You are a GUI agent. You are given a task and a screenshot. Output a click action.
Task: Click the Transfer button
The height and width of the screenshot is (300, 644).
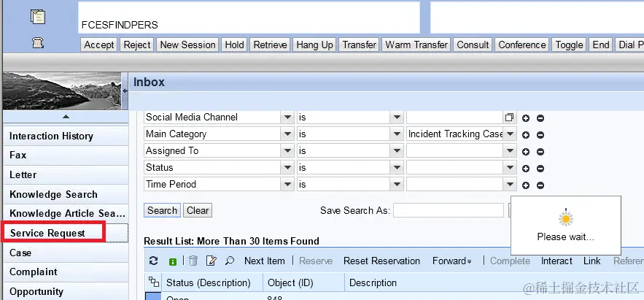click(x=360, y=45)
